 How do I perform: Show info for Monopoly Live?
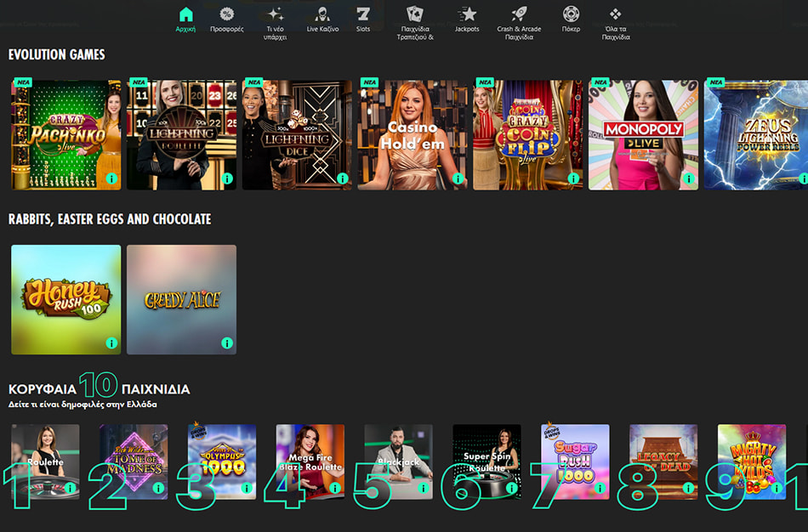click(x=688, y=178)
